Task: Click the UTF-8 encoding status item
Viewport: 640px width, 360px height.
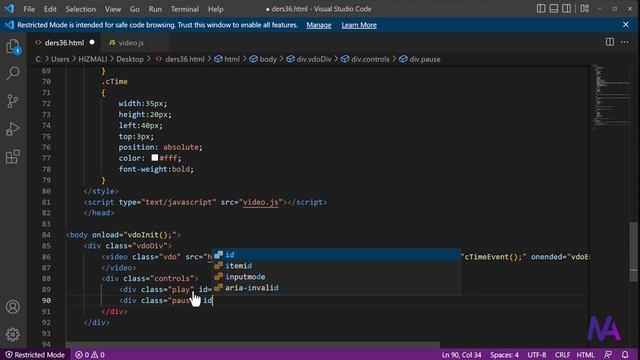Action: (x=536, y=355)
